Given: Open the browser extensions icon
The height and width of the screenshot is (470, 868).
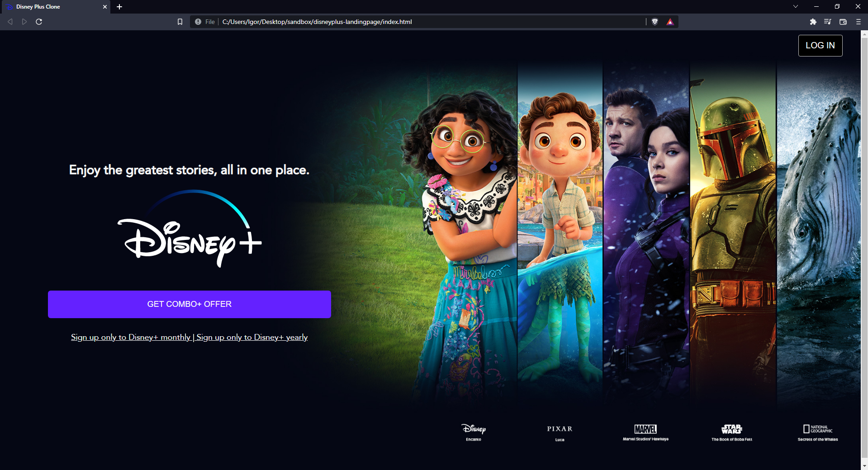Looking at the screenshot, I should point(813,21).
